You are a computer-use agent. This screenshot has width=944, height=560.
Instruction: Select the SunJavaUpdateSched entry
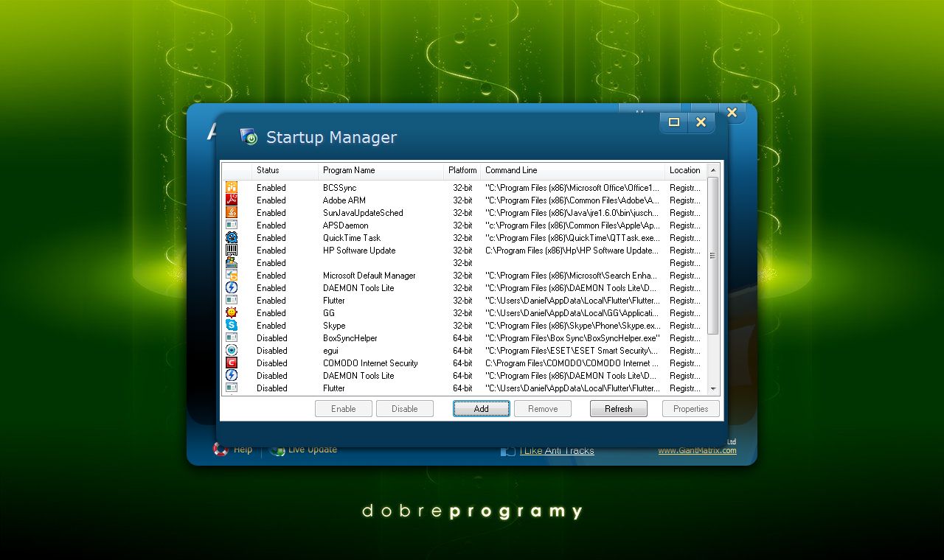coord(363,213)
